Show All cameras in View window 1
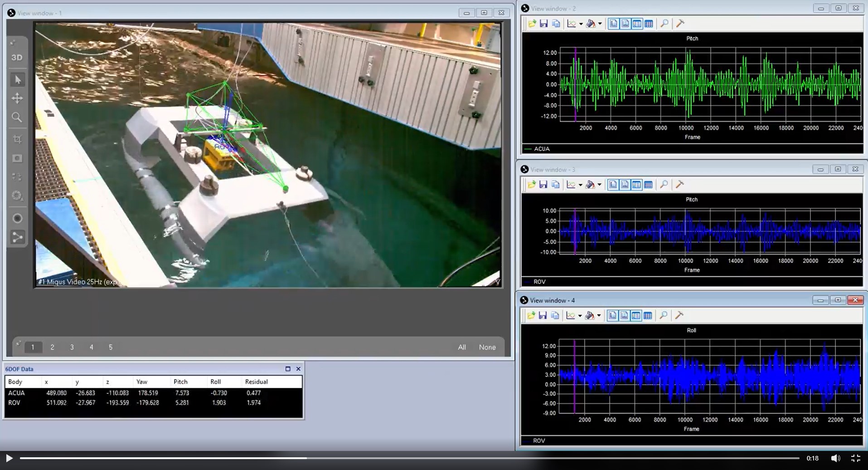 (462, 348)
